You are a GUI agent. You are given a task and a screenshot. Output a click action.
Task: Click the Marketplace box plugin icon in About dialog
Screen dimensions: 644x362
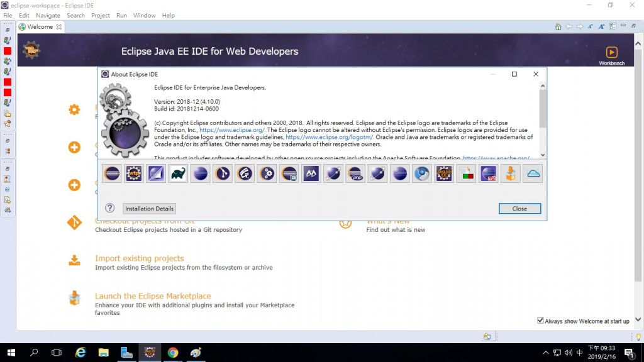pyautogui.click(x=511, y=173)
